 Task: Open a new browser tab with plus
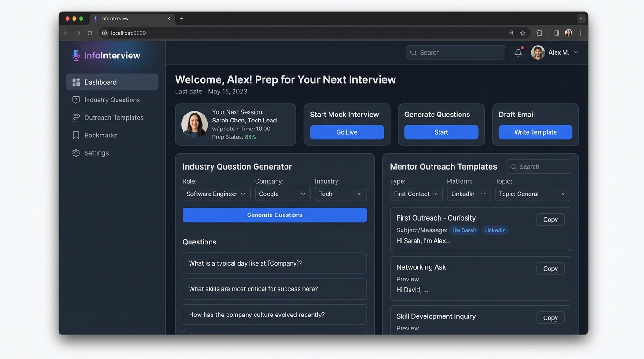182,19
